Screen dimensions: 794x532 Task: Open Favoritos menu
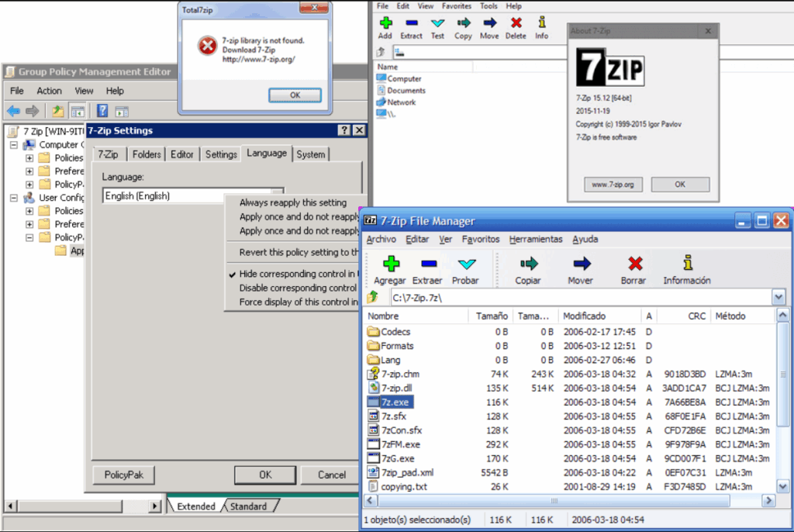pos(481,239)
